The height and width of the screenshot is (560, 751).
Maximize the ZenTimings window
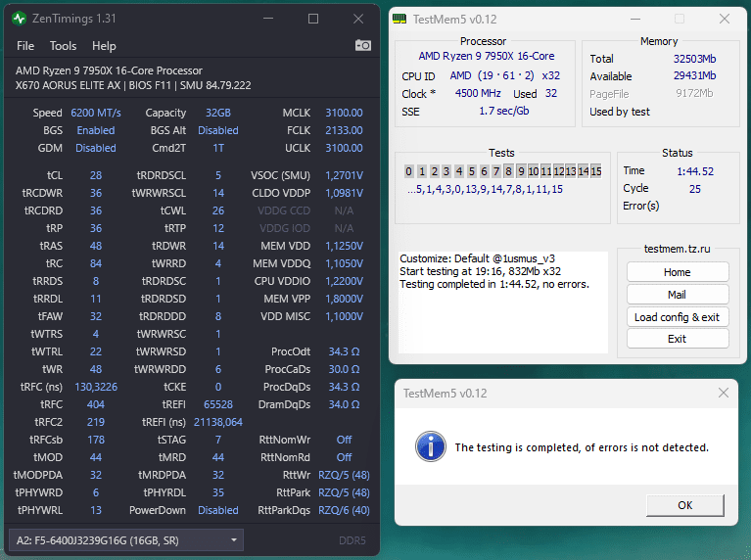point(313,19)
